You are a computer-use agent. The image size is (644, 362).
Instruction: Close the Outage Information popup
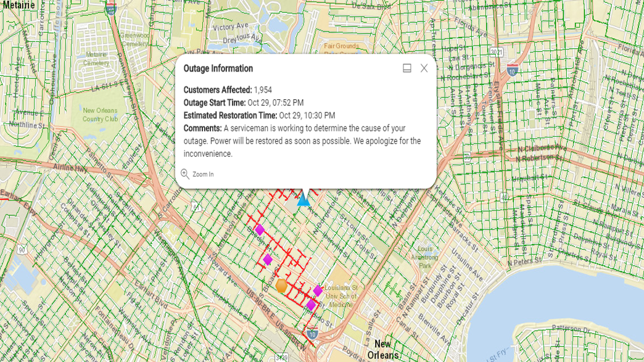(x=424, y=68)
